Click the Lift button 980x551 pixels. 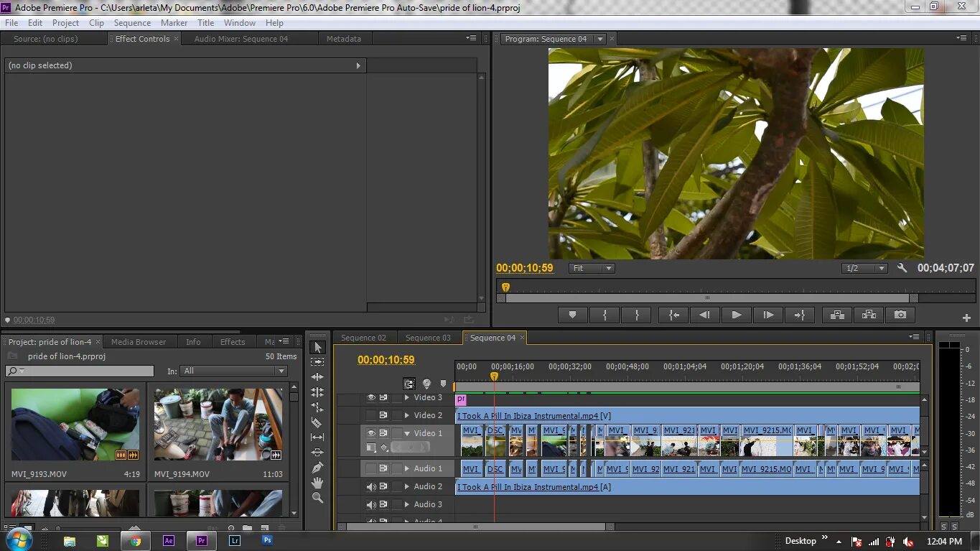coord(836,315)
